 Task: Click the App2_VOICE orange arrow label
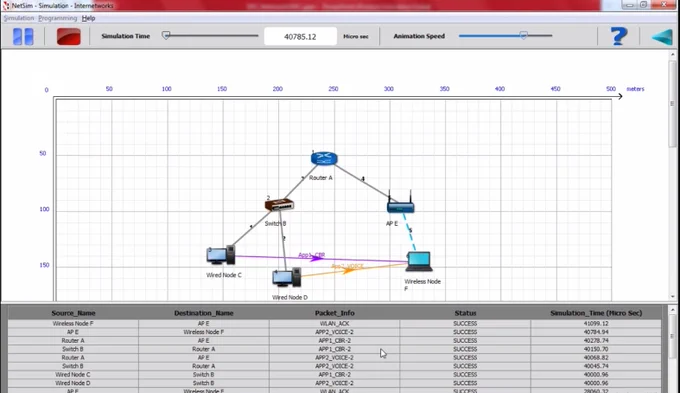347,266
